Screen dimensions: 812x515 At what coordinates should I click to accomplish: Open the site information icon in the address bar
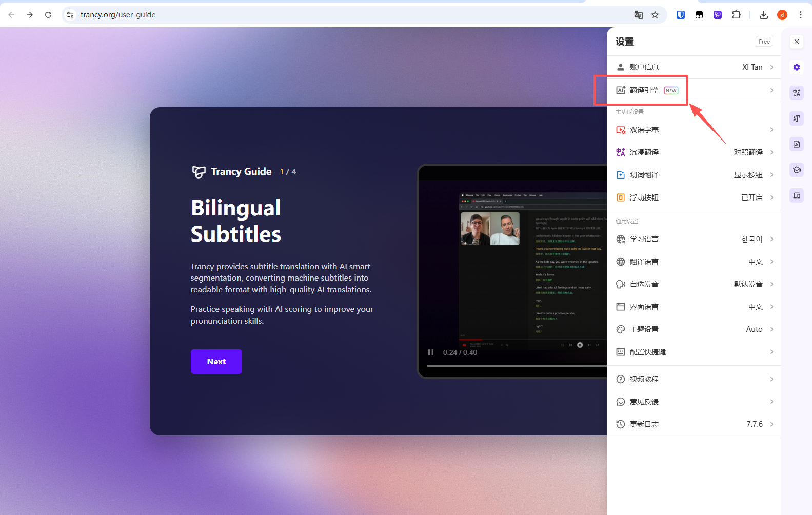point(70,15)
